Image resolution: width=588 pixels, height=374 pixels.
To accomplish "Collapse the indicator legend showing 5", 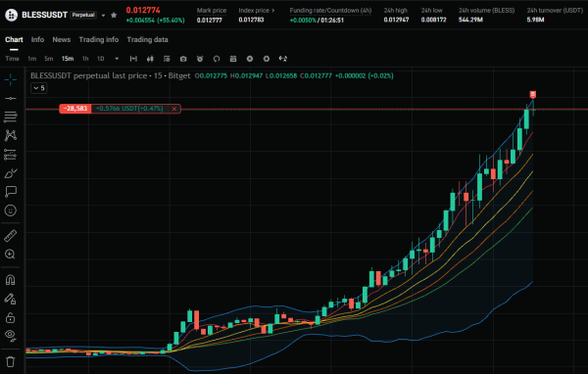I will [38, 88].
